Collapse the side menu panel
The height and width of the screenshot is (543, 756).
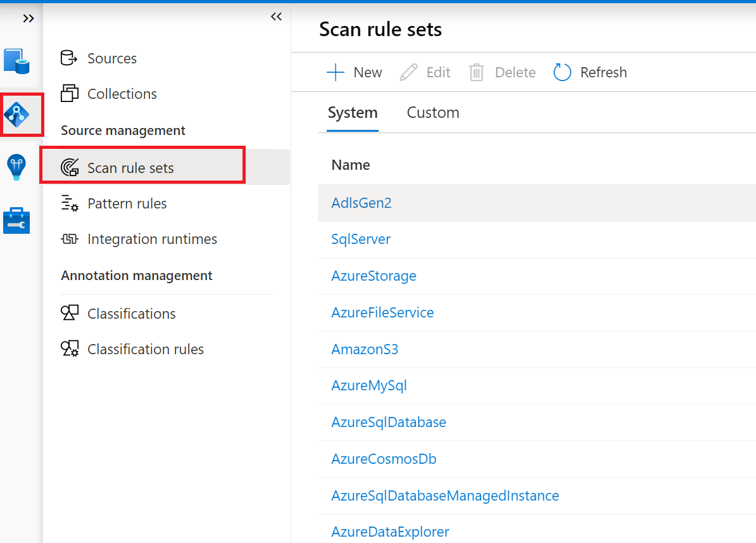point(276,16)
